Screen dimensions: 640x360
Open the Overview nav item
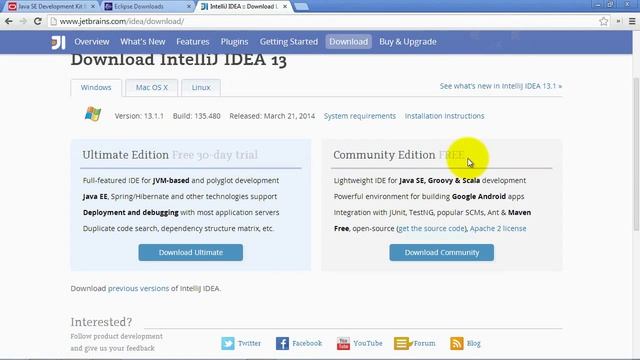click(92, 42)
